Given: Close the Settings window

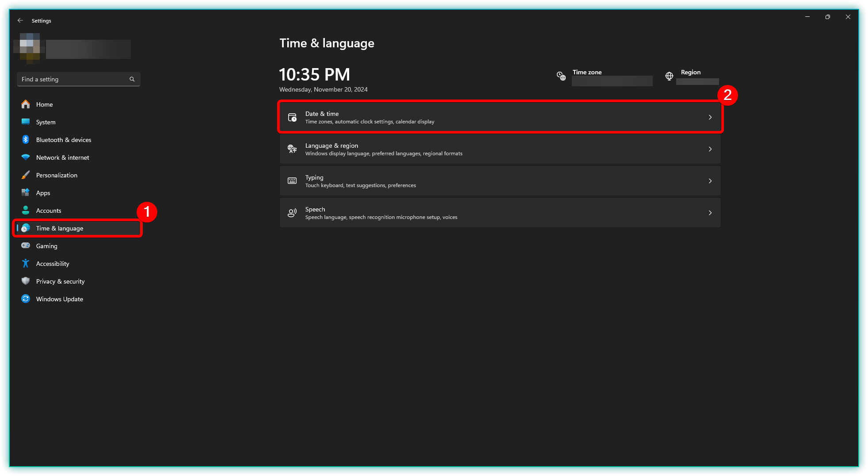Looking at the screenshot, I should click(848, 17).
